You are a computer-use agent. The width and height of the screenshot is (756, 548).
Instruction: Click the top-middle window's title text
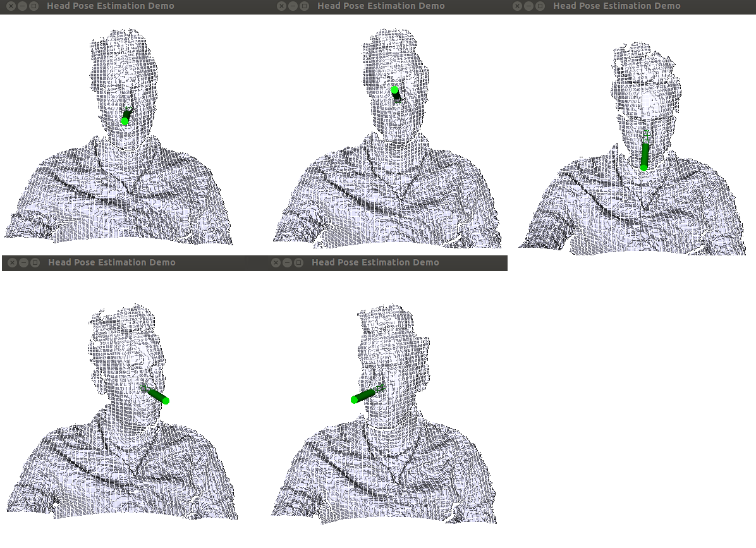pos(381,6)
